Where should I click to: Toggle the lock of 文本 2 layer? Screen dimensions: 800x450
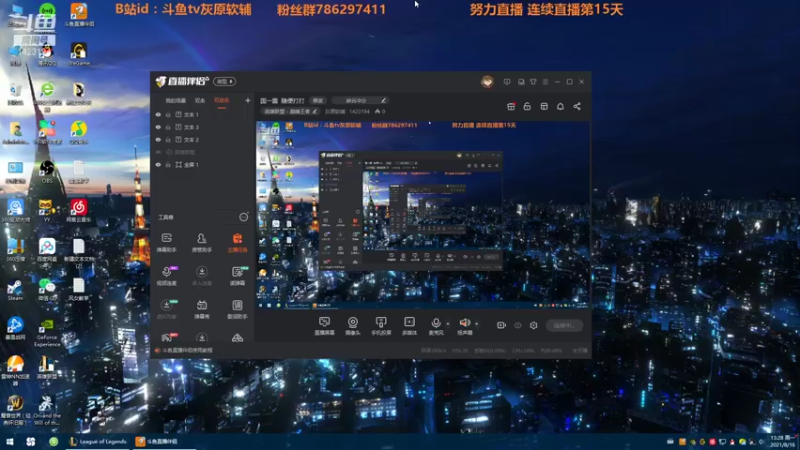pyautogui.click(x=168, y=140)
